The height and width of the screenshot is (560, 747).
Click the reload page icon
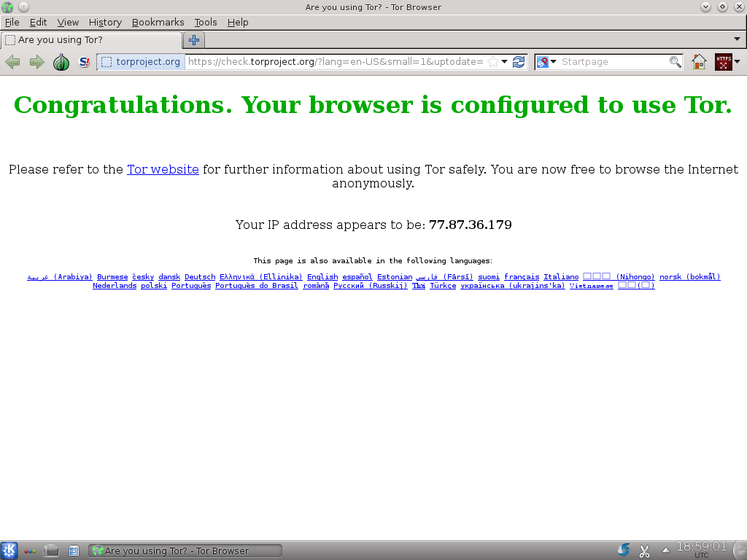519,62
